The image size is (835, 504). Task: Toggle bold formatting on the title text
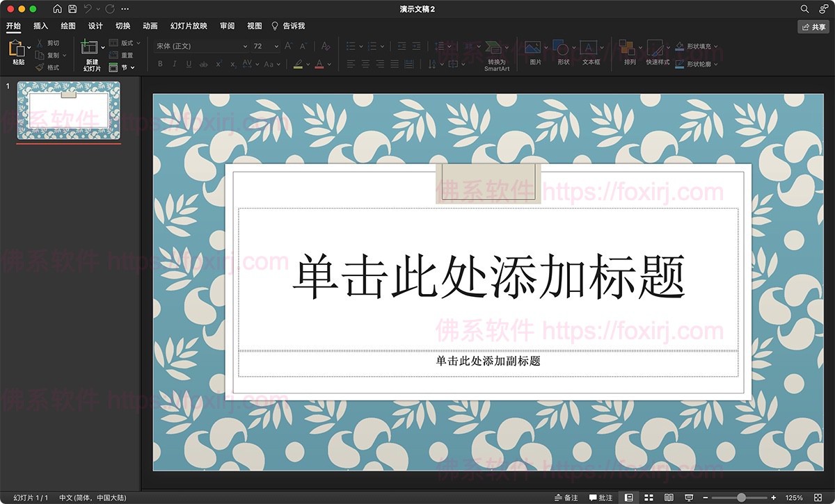(x=160, y=63)
